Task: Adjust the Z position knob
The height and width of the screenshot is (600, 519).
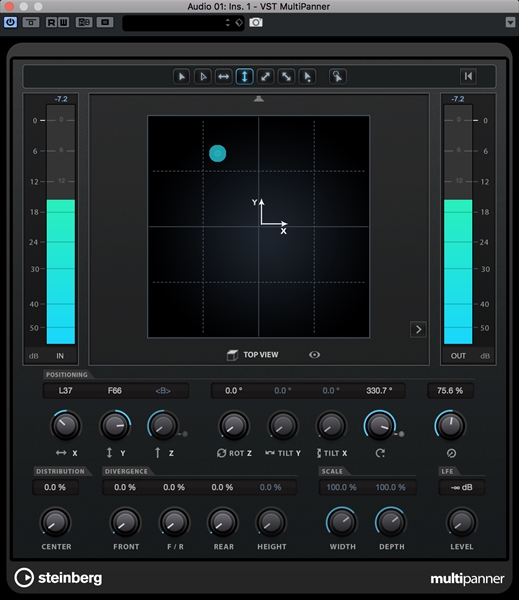Action: [163, 426]
